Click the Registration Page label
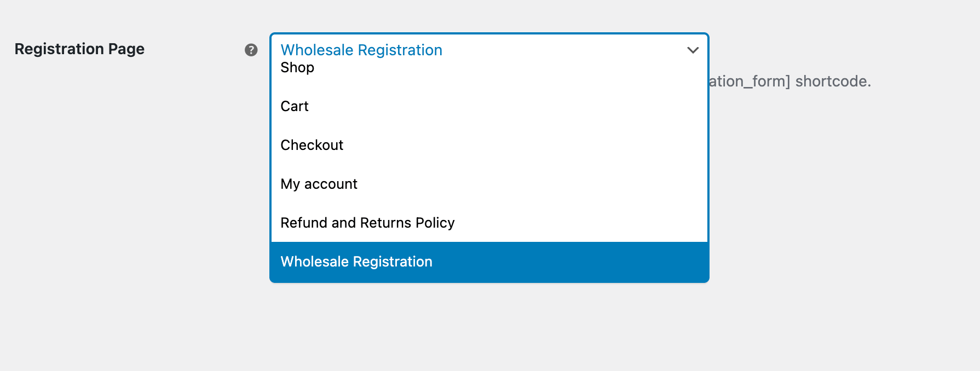Viewport: 980px width, 371px height. click(x=79, y=49)
